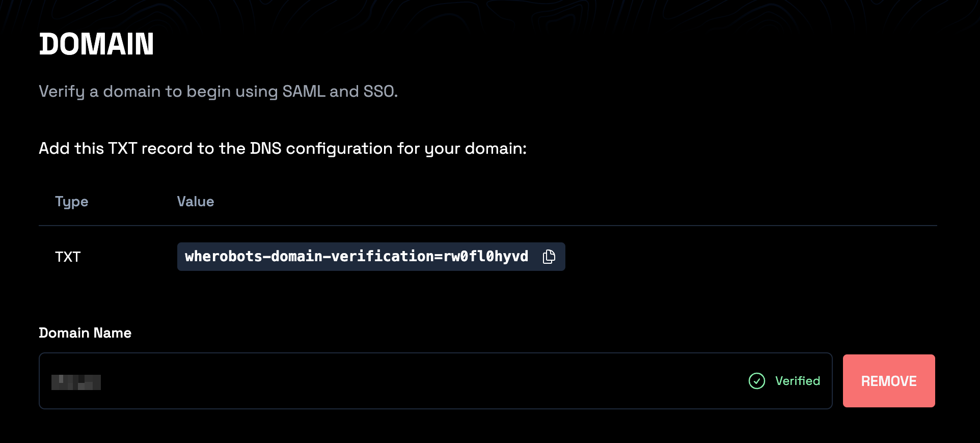The image size is (980, 443).
Task: Click the circled check next to Verified
Action: (x=757, y=380)
